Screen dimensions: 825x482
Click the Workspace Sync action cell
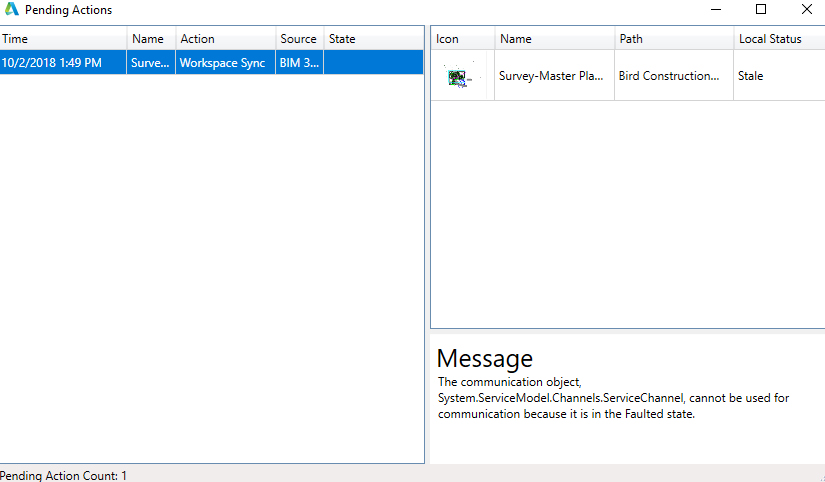tap(225, 63)
